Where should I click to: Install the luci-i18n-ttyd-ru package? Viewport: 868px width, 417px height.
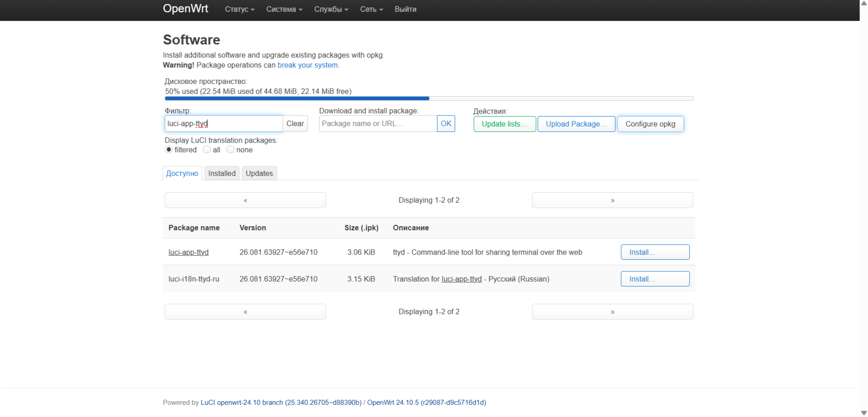tap(655, 279)
